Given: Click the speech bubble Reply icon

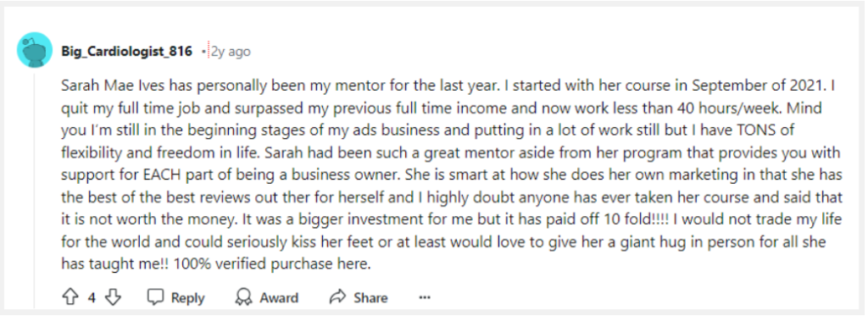Looking at the screenshot, I should 156,297.
